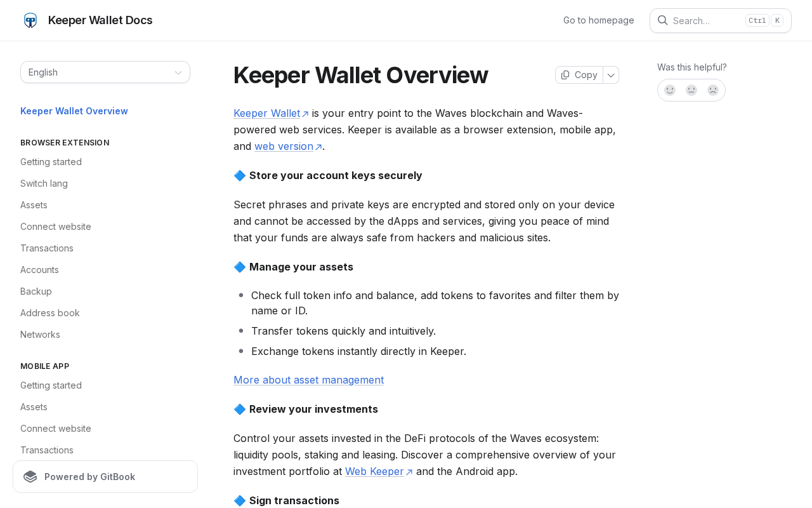The image size is (812, 508).
Task: Click the search magnifier icon
Action: point(662,20)
